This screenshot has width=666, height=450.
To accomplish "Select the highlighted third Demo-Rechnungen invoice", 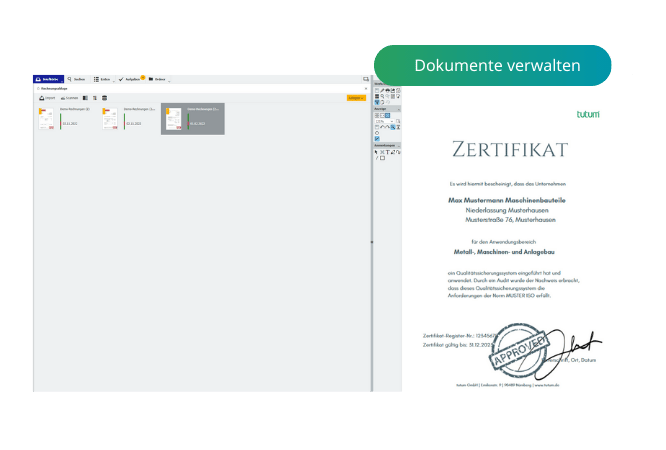I will (193, 119).
